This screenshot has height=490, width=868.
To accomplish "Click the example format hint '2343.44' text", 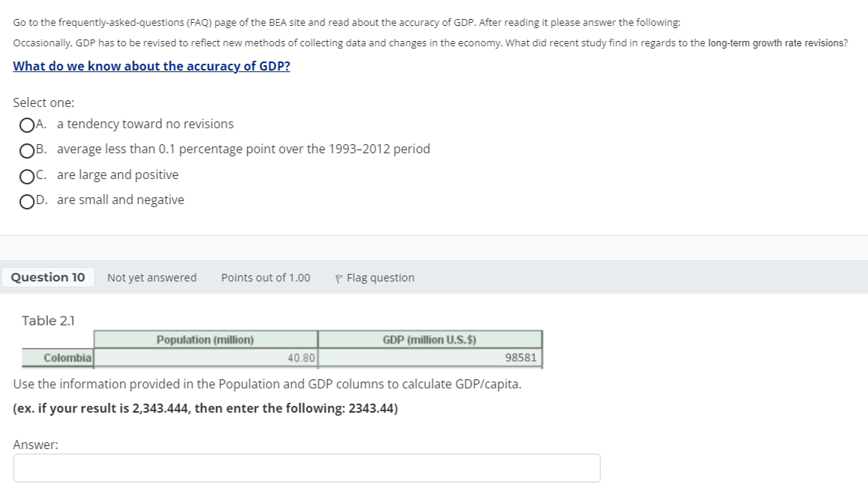I will (x=372, y=408).
